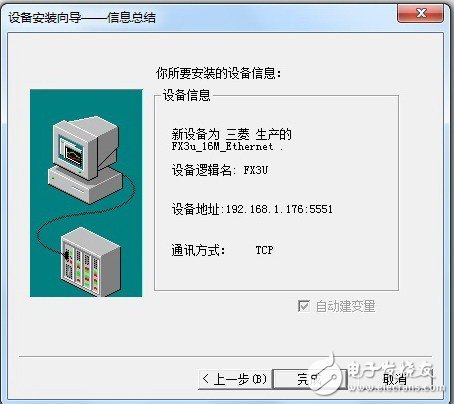Viewport: 454px width, 404px height.
Task: Toggle the 自动建变量 checkbox
Action: (303, 306)
